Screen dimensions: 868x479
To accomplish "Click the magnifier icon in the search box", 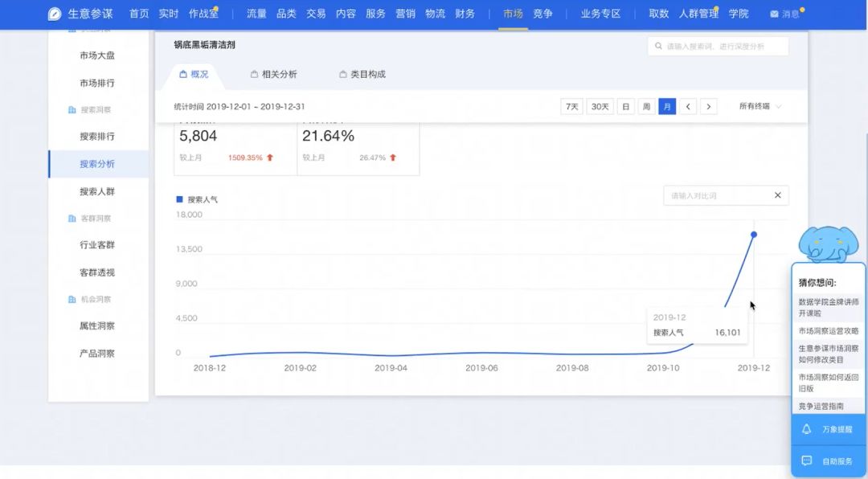I will (x=658, y=46).
